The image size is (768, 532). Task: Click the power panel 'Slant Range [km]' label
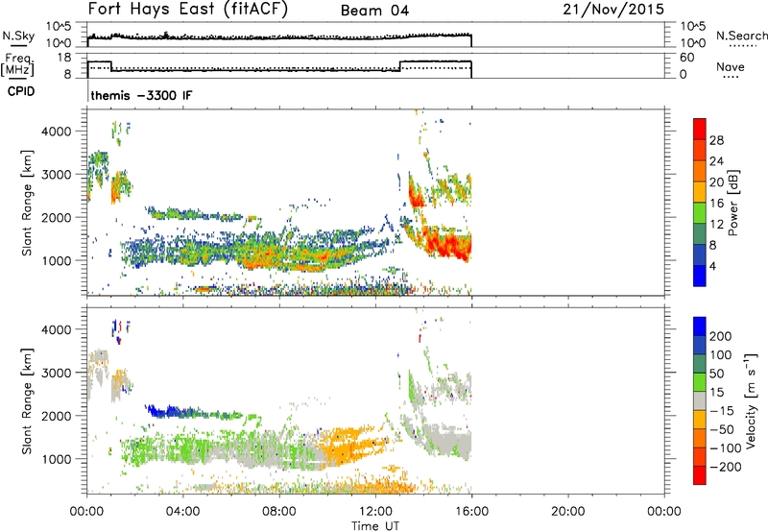tap(27, 203)
